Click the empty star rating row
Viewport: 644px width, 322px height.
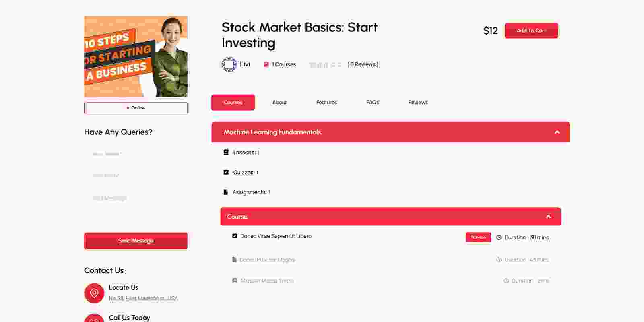[x=326, y=64]
